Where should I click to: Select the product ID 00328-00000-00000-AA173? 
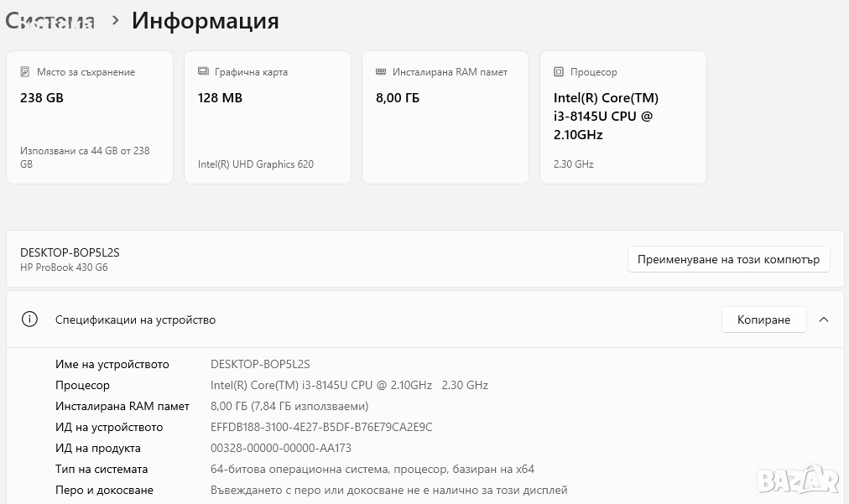281,449
